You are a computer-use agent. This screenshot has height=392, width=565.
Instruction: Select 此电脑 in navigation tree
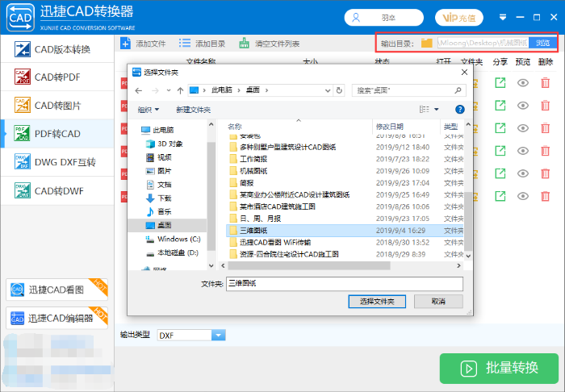click(157, 130)
